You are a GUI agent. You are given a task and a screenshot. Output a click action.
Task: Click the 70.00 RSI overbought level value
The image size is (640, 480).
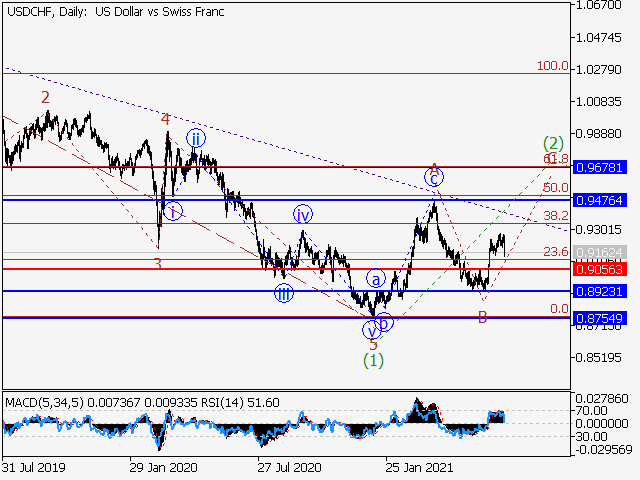591,411
